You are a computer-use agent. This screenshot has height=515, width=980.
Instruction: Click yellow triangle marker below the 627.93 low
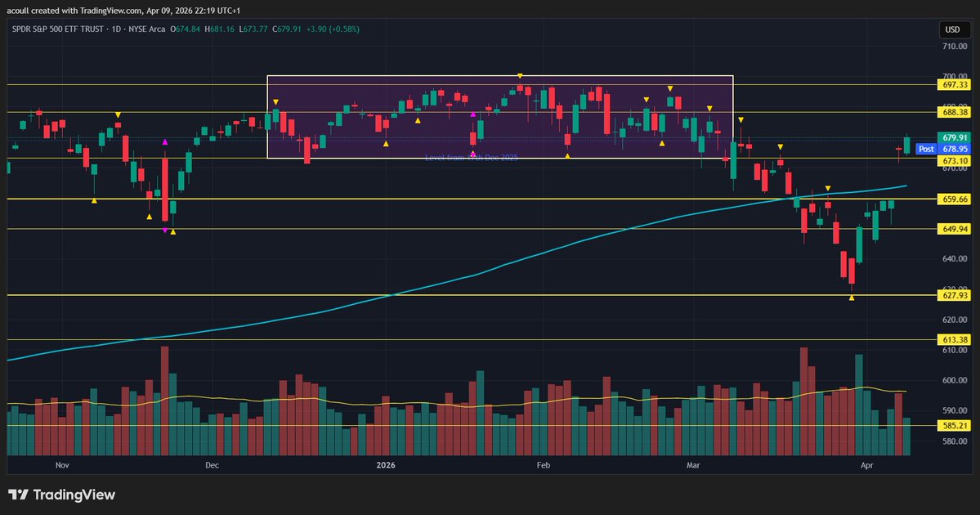[x=851, y=298]
